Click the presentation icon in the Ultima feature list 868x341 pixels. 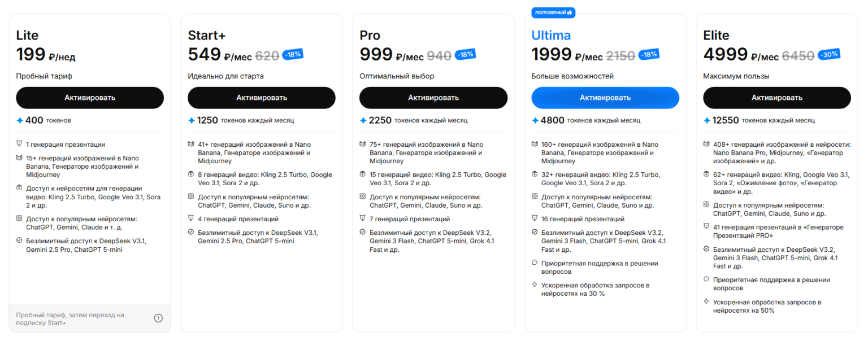pos(535,218)
